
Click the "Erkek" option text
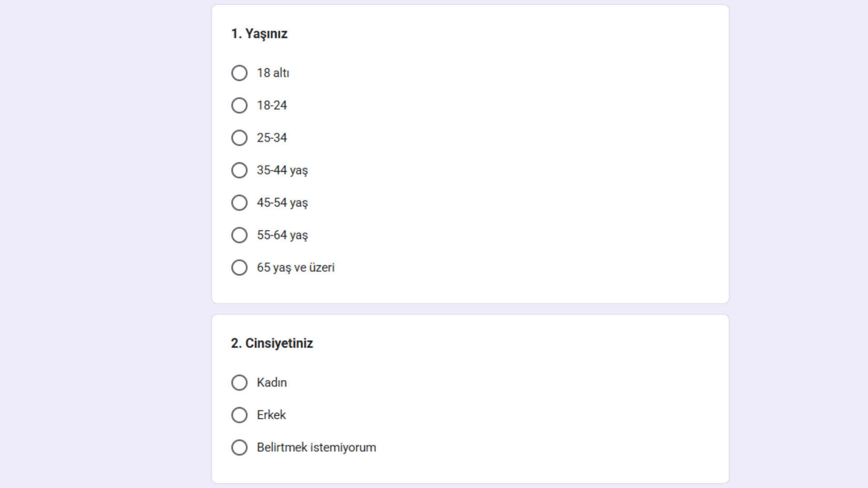[x=271, y=415]
